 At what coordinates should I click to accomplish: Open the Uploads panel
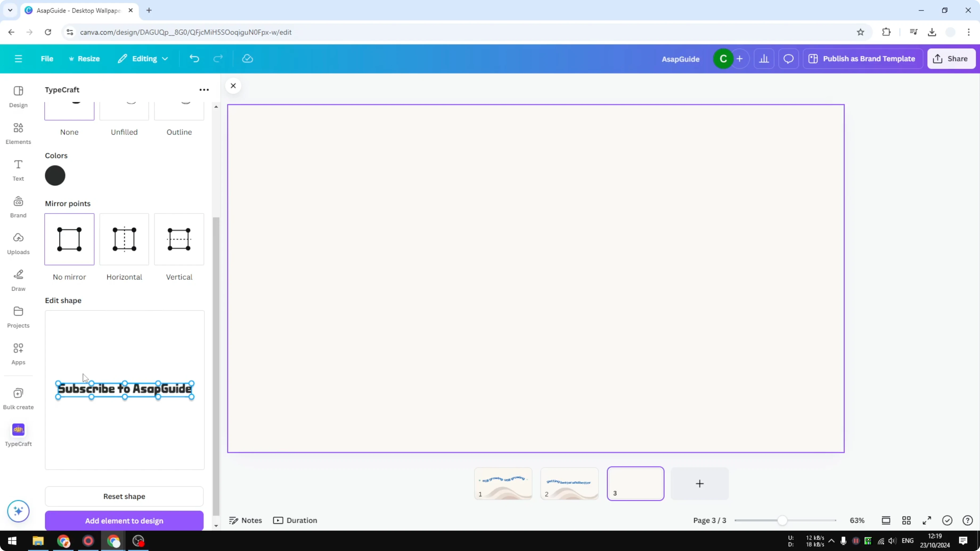pyautogui.click(x=18, y=243)
